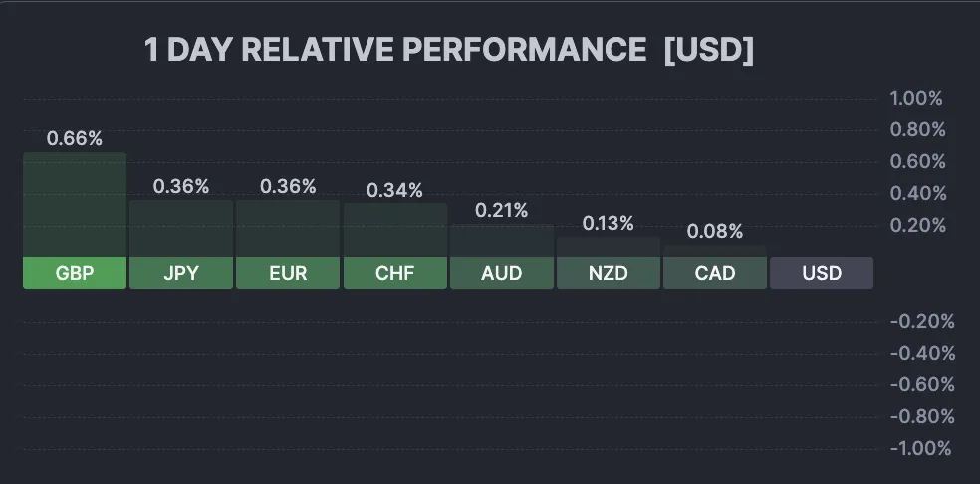Viewport: 980px width, 484px height.
Task: Click the AUD performance bar area
Action: pyautogui.click(x=501, y=241)
